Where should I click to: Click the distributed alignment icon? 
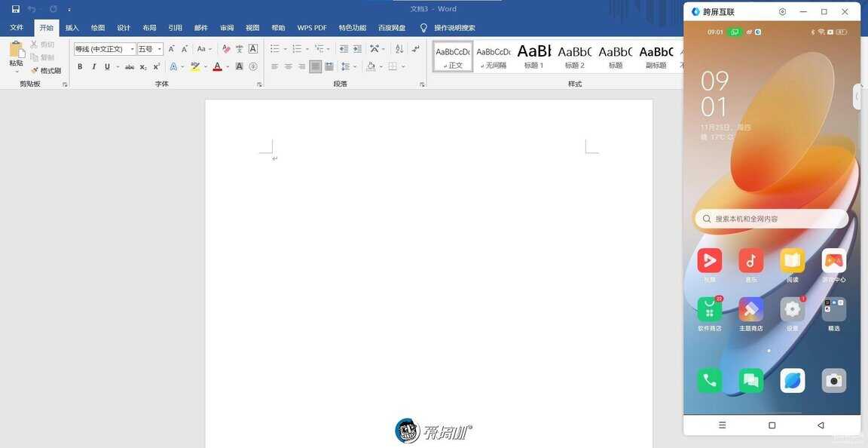click(x=329, y=66)
